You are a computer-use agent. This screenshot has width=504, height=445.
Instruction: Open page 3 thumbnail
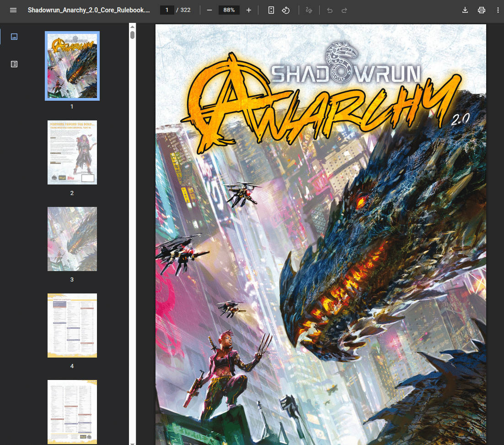(72, 239)
